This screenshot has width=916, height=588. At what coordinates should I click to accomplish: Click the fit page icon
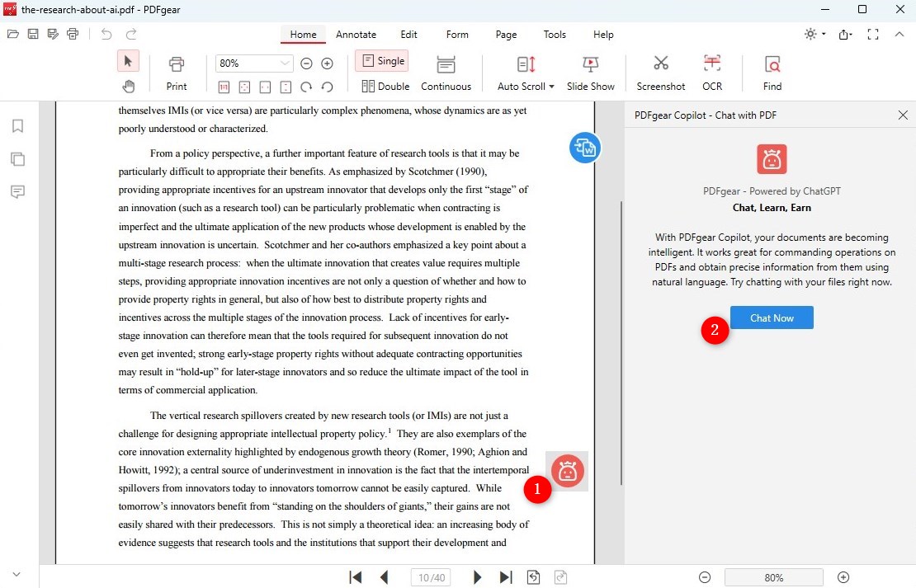click(x=244, y=87)
